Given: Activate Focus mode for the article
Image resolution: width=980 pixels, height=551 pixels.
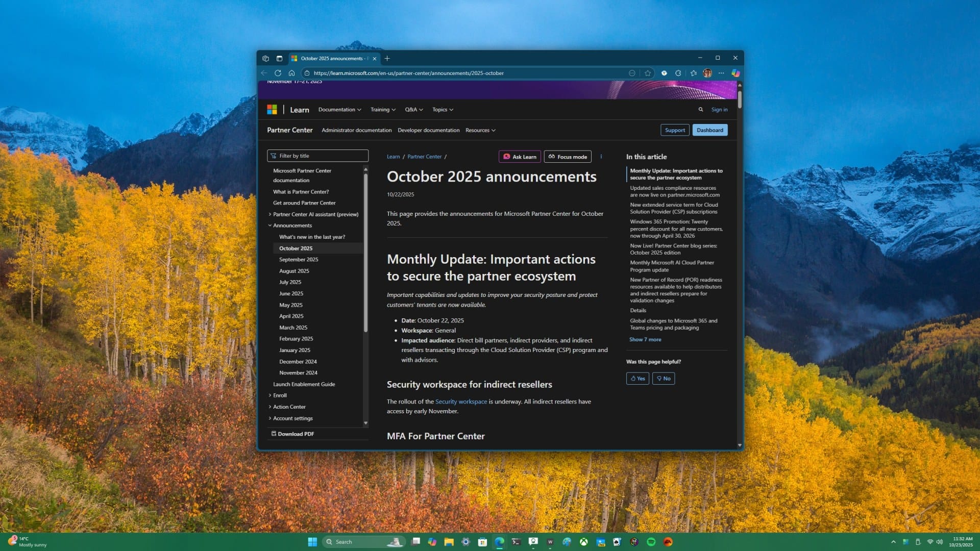Looking at the screenshot, I should coord(567,157).
